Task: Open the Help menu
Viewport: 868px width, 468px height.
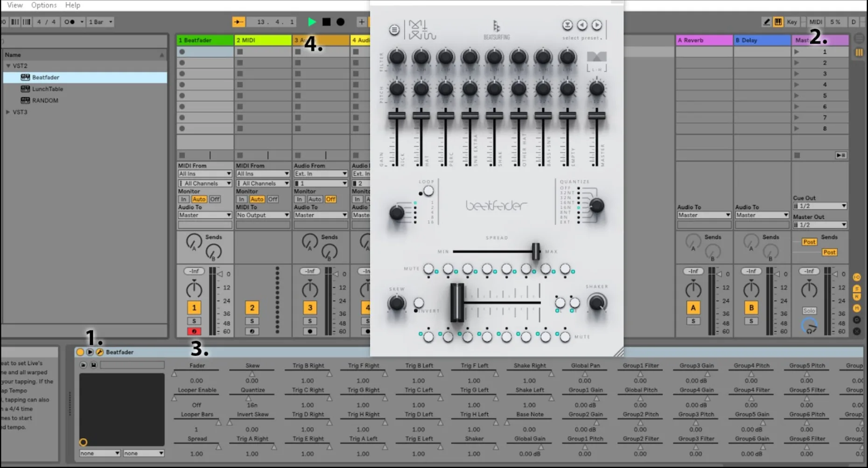Action: [x=72, y=5]
